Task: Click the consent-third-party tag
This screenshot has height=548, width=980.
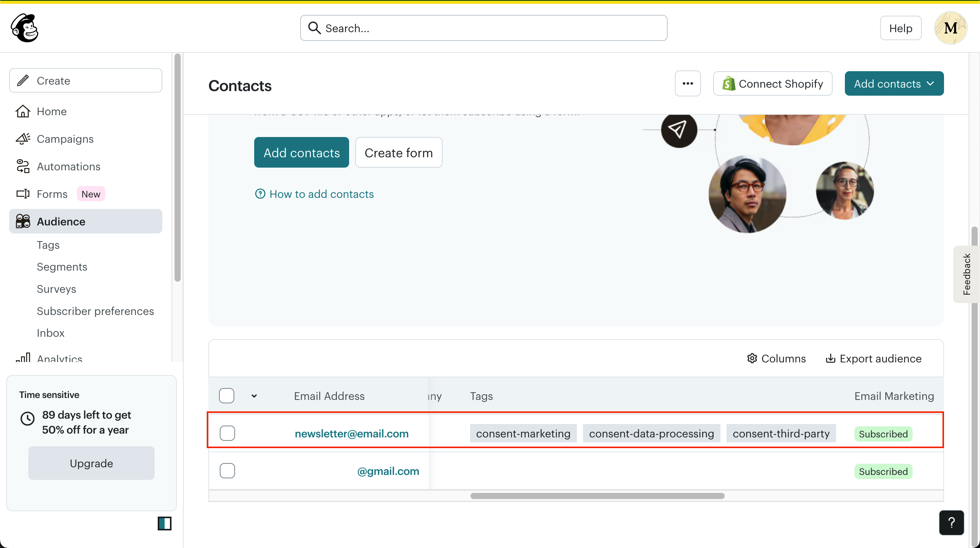Action: coord(781,433)
